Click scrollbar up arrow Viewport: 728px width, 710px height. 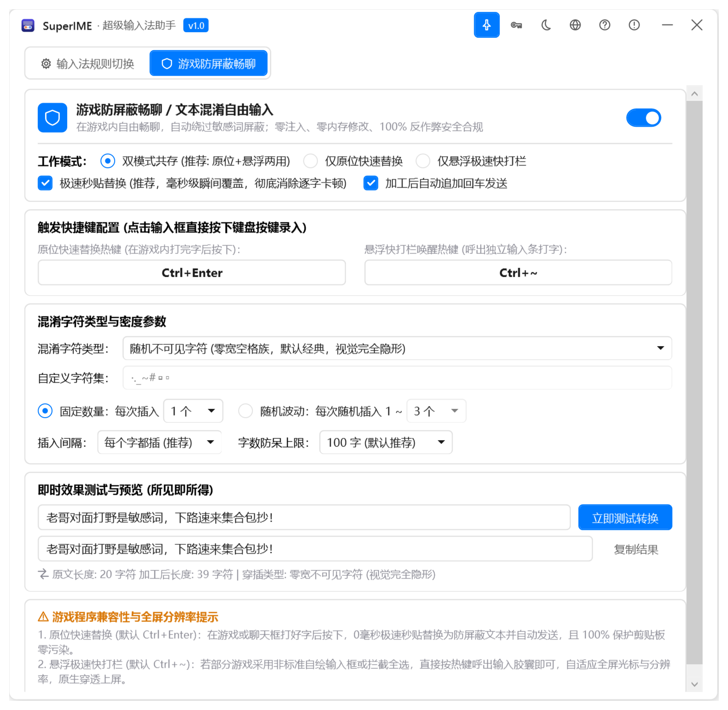(694, 94)
